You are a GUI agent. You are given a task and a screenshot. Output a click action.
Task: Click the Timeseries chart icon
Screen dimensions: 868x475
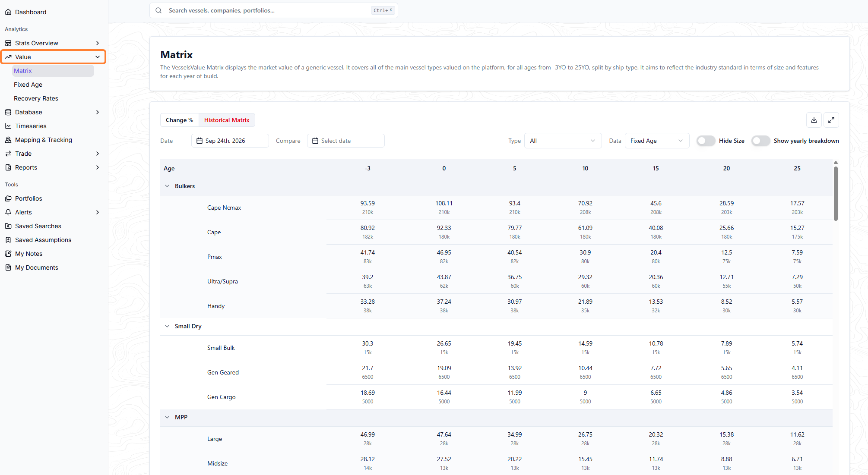click(x=8, y=126)
